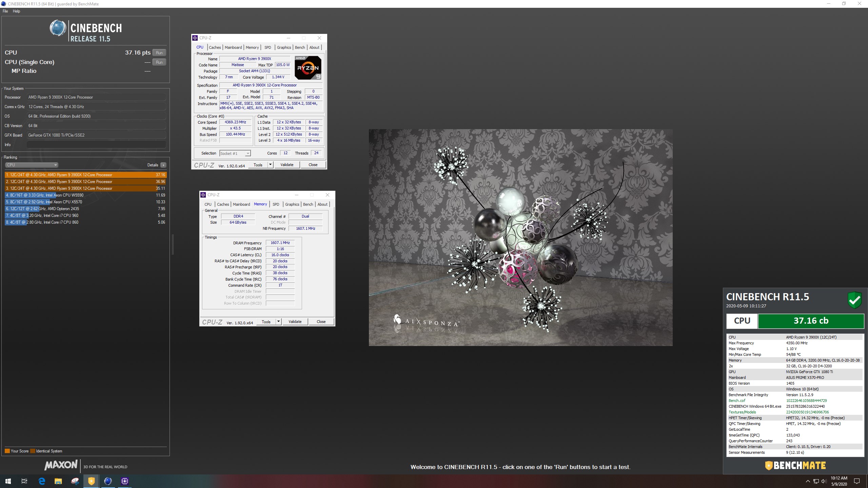Open Bench tab in upper CPU-Z window

300,47
